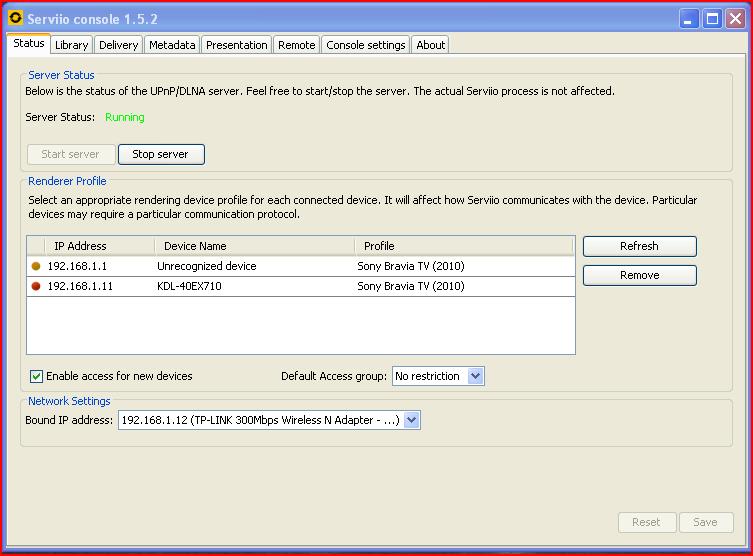Change profile for KDL-40EX710 row
The height and width of the screenshot is (556, 753).
pyautogui.click(x=464, y=286)
